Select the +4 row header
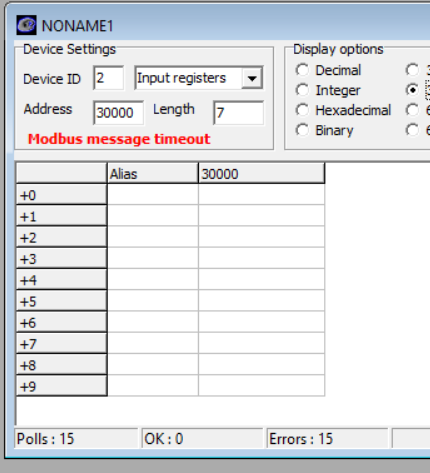This screenshot has height=473, width=430. point(61,280)
